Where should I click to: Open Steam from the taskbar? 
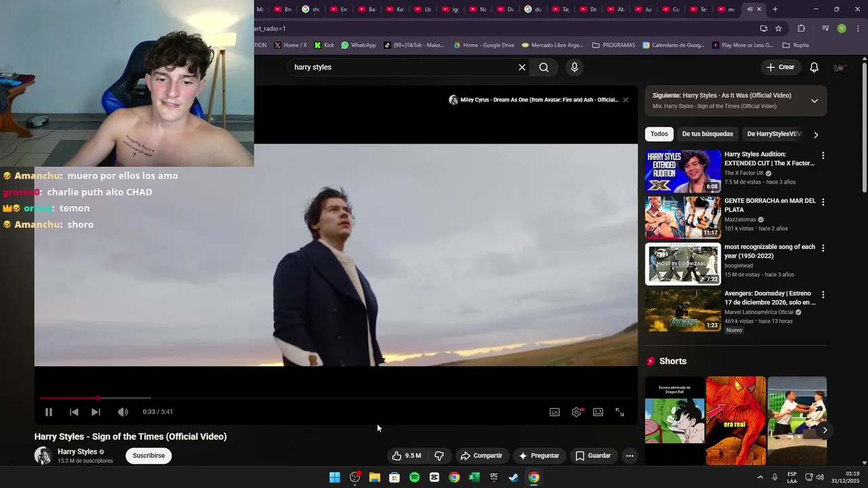pos(514,477)
